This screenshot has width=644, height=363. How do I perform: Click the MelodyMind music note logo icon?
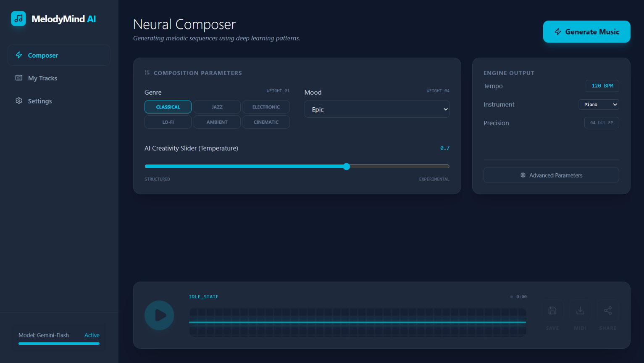(x=18, y=19)
